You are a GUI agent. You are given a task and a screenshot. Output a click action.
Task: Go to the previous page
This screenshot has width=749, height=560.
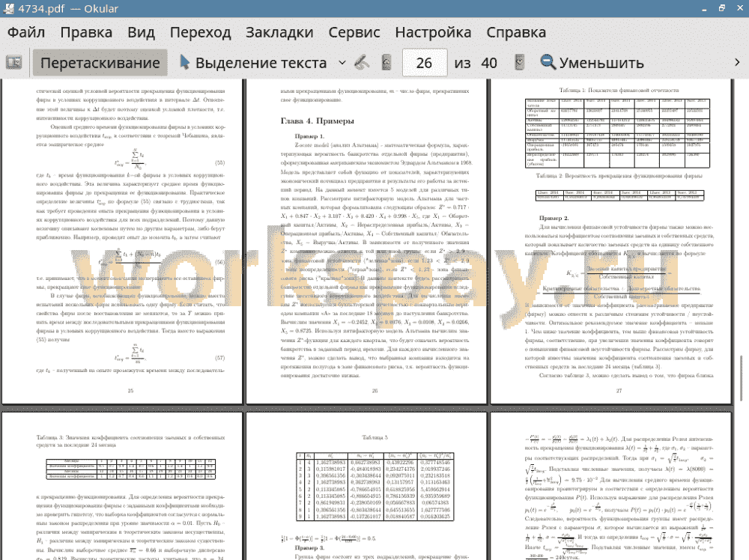click(x=387, y=63)
